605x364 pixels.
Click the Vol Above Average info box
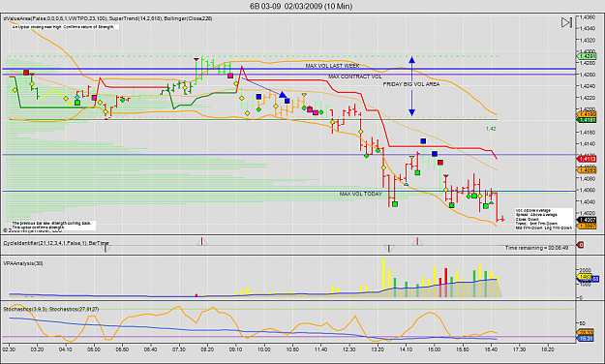point(544,219)
